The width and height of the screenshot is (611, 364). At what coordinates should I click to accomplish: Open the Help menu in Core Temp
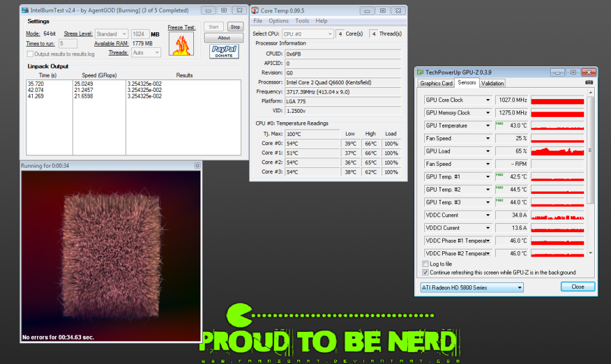coord(322,21)
